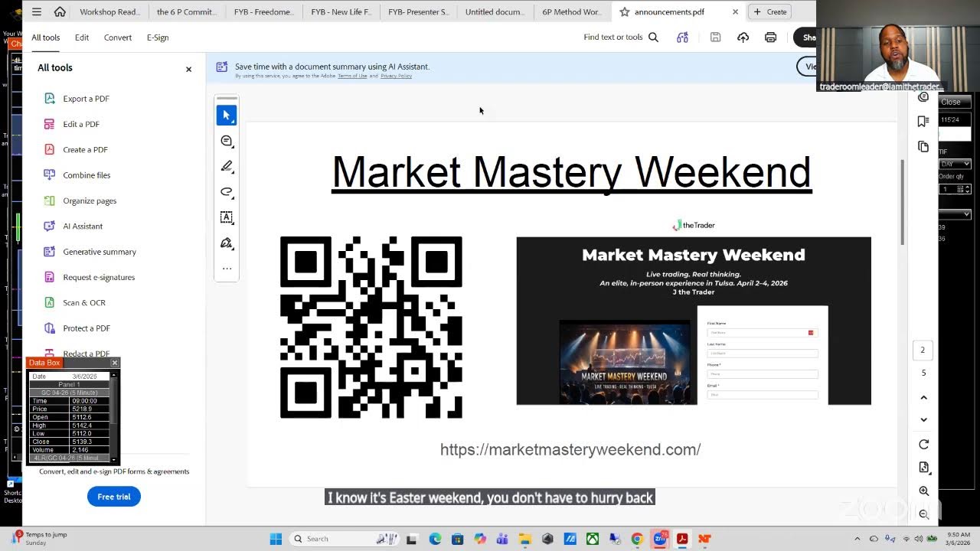Click the document vertical scrollbar

903,203
